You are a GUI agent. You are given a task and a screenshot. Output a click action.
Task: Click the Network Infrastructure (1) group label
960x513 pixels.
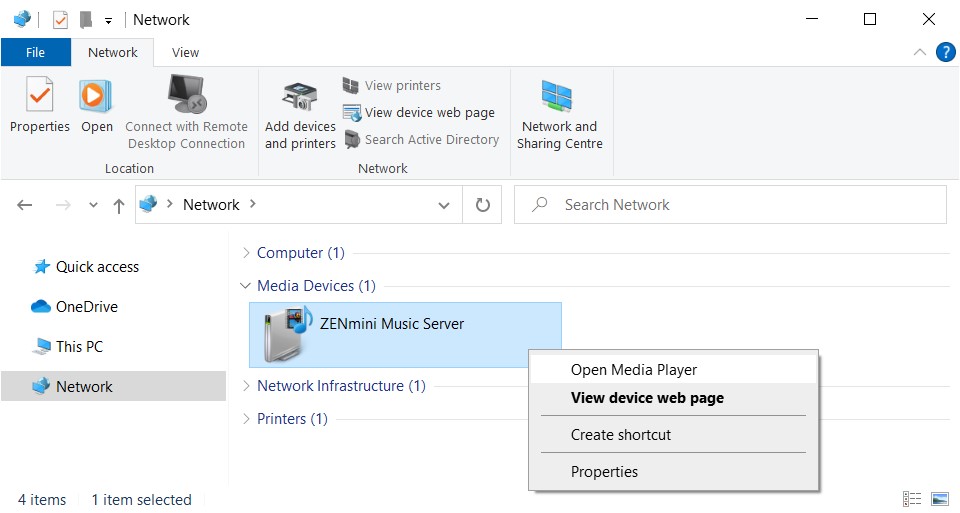341,386
